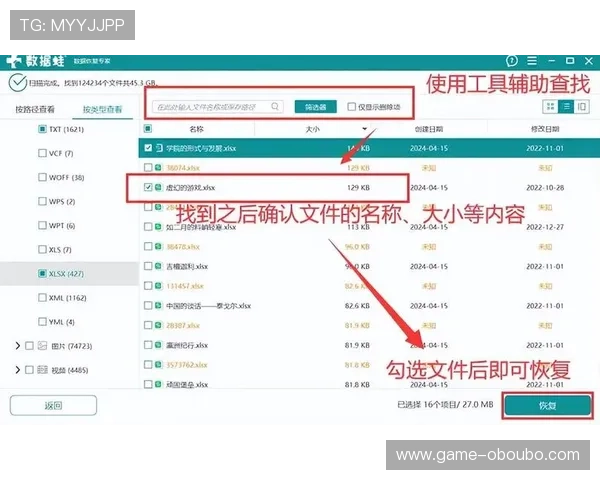Viewport: 600px width, 480px height.
Task: Click file icon beside 中国的谈话 xlsx row
Action: (x=158, y=305)
